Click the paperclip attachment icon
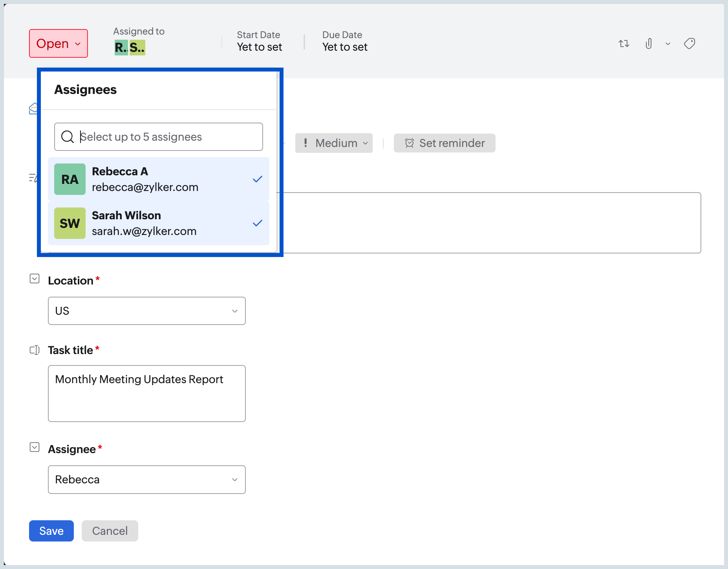728x569 pixels. tap(649, 44)
